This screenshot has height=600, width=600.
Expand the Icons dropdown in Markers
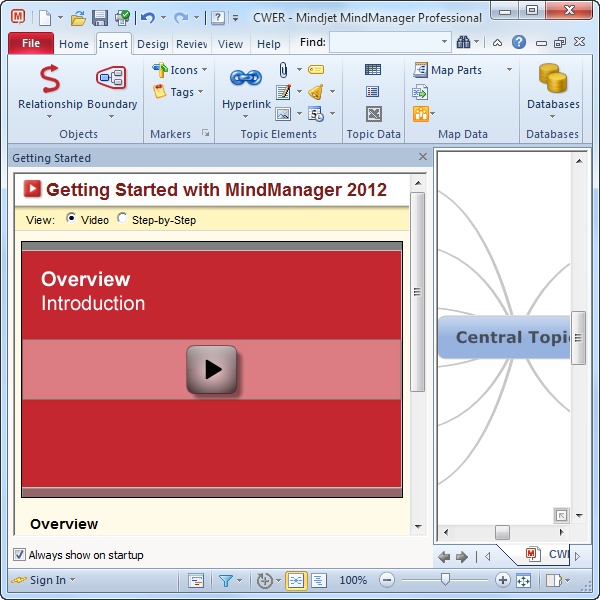point(181,70)
